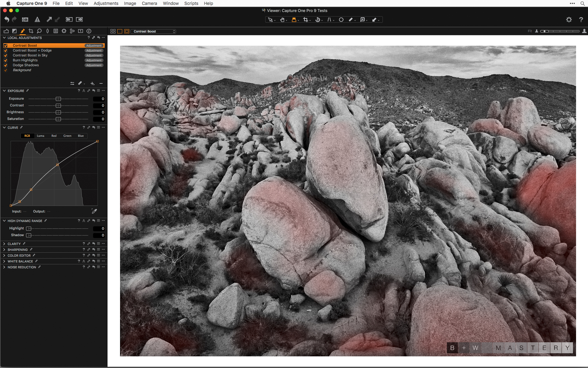
Task: Select the orange brush mask tool
Action: tap(294, 20)
